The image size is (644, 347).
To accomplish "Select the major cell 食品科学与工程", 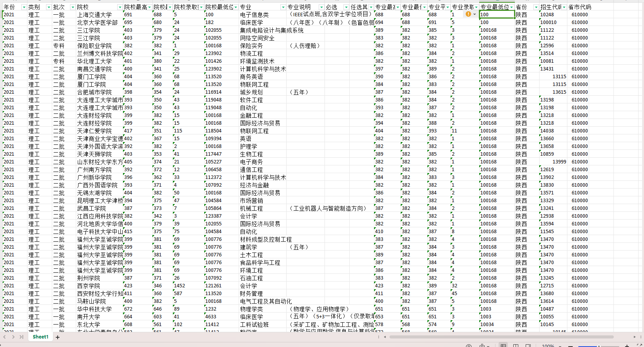I will click(263, 263).
